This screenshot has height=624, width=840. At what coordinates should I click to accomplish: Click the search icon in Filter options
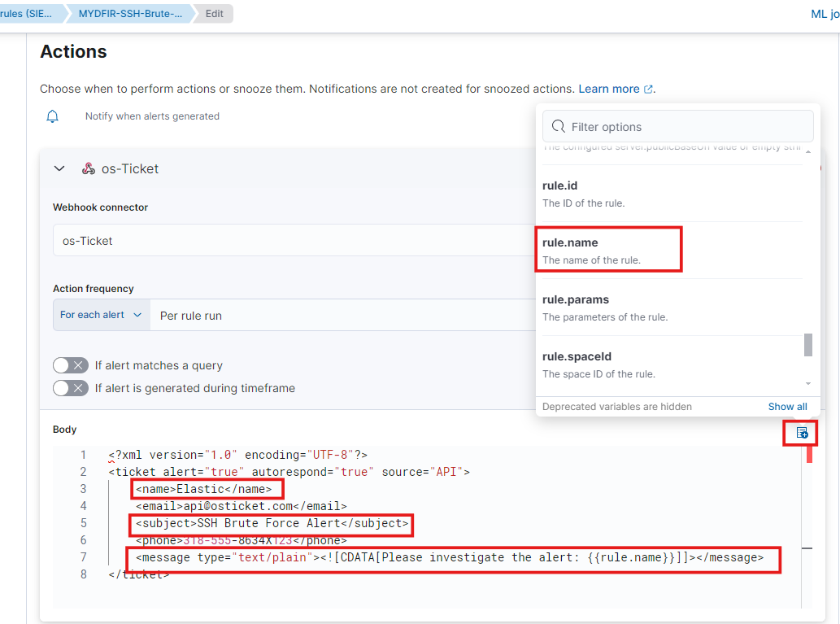tap(558, 127)
